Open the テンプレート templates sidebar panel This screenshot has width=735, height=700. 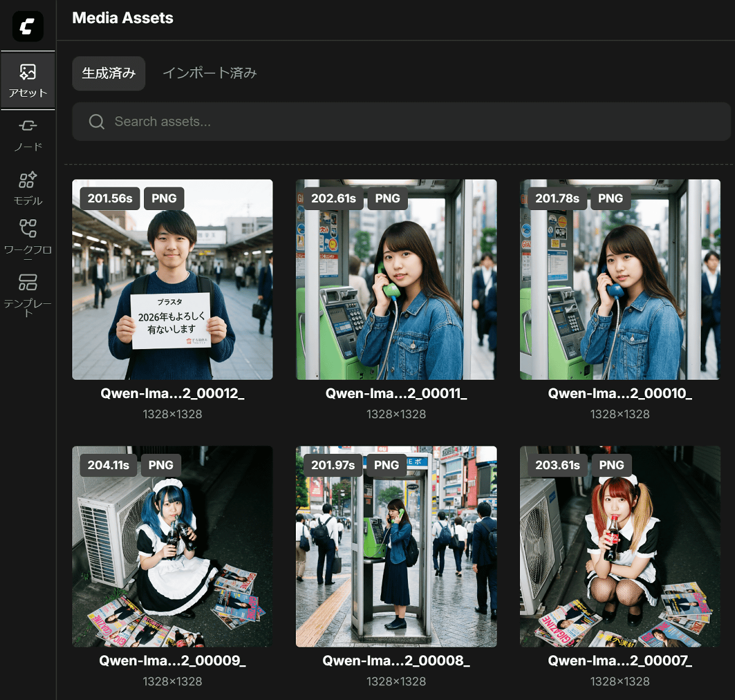tap(28, 295)
